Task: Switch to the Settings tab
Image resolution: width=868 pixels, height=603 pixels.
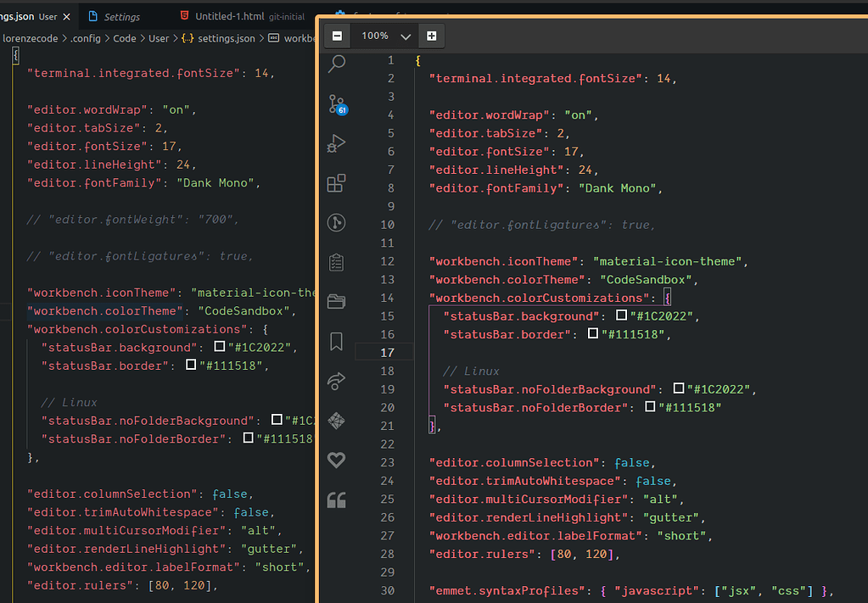Action: coord(123,15)
